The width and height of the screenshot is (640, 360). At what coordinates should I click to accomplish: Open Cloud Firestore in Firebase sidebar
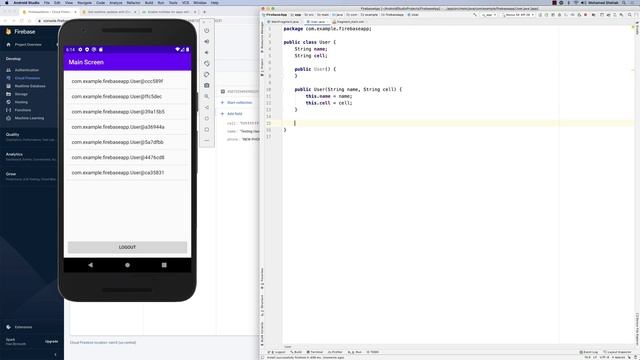point(27,78)
